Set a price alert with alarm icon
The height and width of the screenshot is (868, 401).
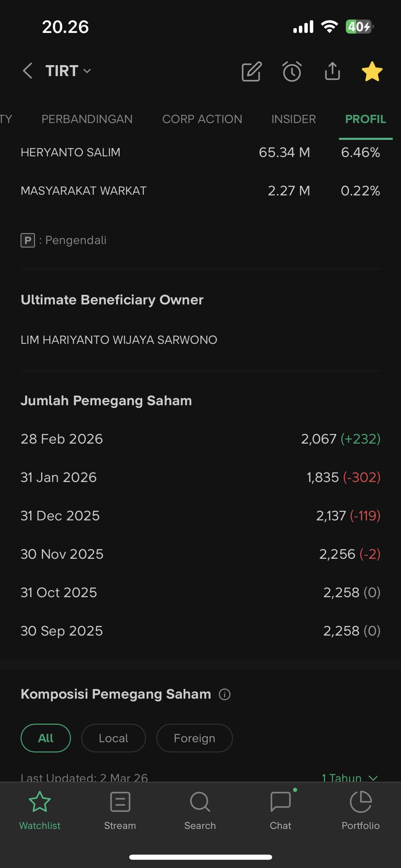tap(292, 72)
